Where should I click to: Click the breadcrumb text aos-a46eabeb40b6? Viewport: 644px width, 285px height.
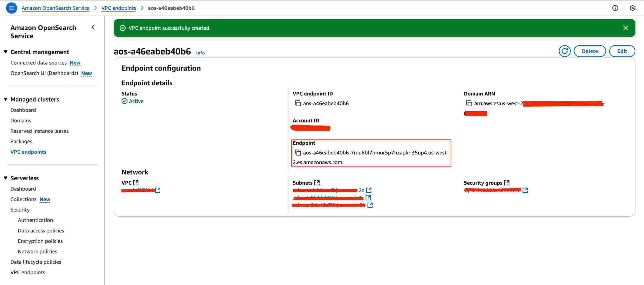pos(171,8)
